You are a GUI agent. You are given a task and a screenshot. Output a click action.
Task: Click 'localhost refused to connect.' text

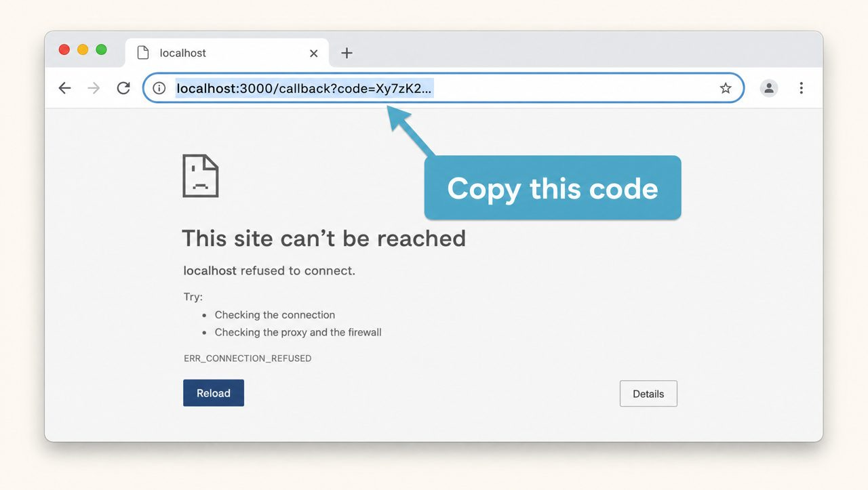pos(269,270)
